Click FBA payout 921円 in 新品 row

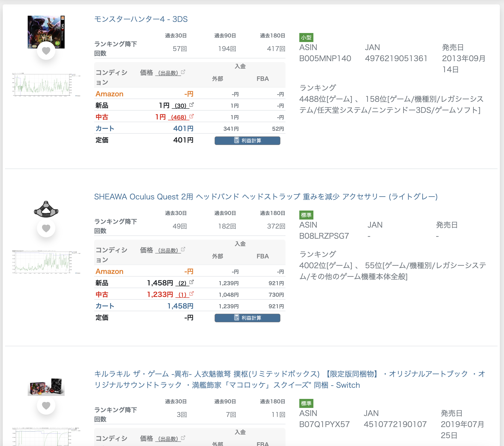tap(276, 283)
